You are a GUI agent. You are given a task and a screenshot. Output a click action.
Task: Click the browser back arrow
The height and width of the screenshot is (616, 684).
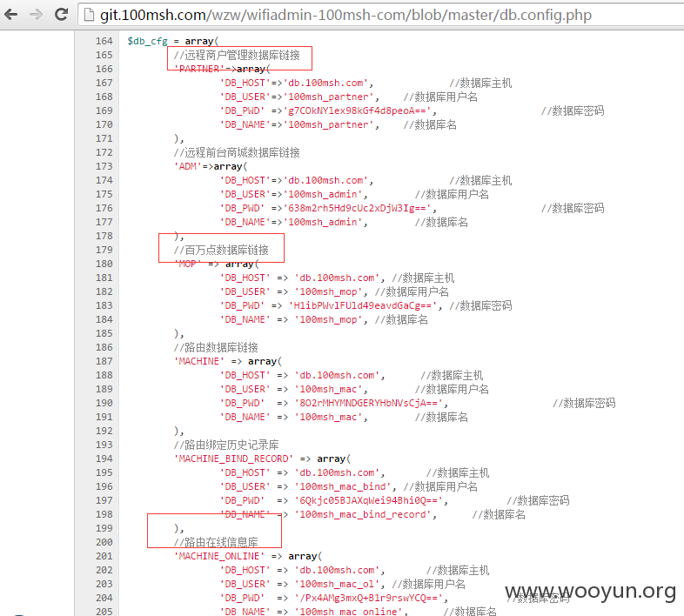pos(11,15)
